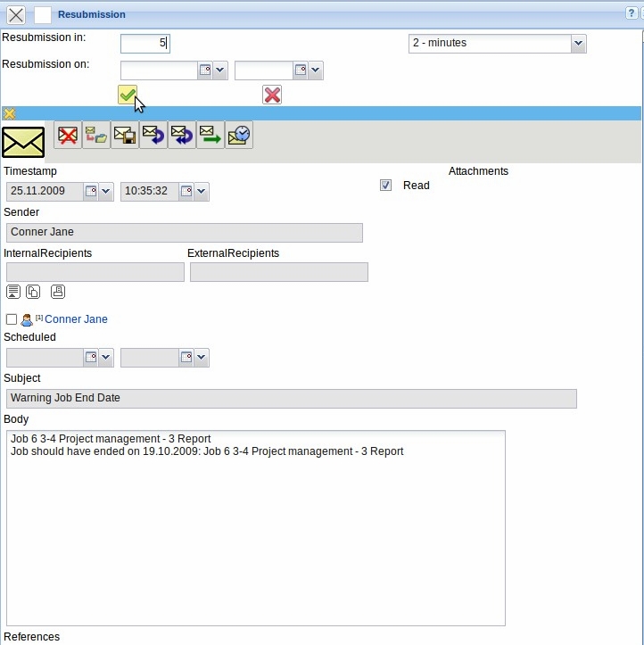Image resolution: width=644 pixels, height=645 pixels.
Task: Open Resubmission on date calendar icon
Action: (x=205, y=70)
